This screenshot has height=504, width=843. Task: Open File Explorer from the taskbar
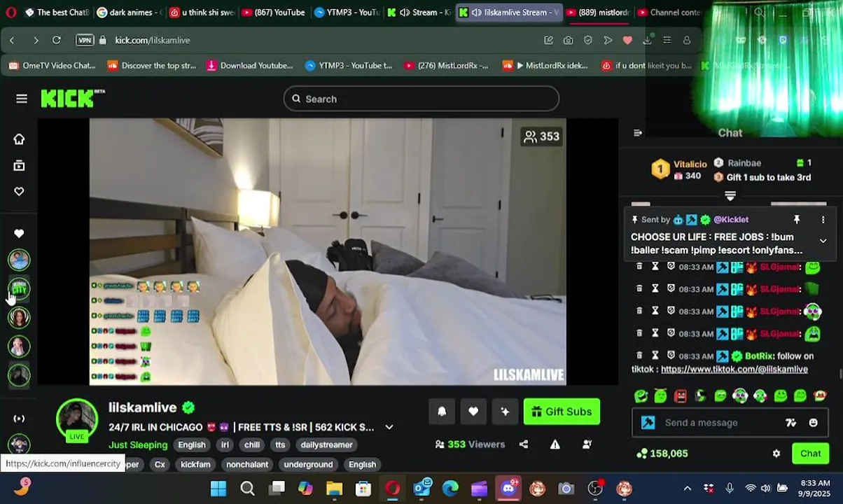(x=333, y=488)
